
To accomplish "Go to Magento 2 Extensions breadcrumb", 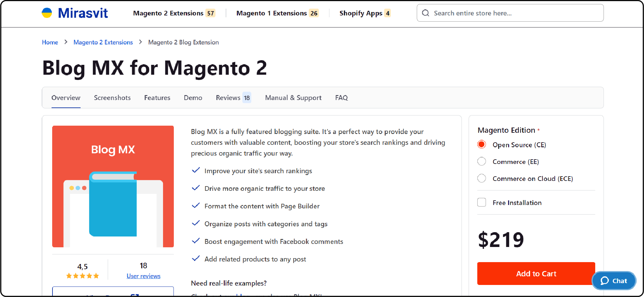I will (103, 42).
